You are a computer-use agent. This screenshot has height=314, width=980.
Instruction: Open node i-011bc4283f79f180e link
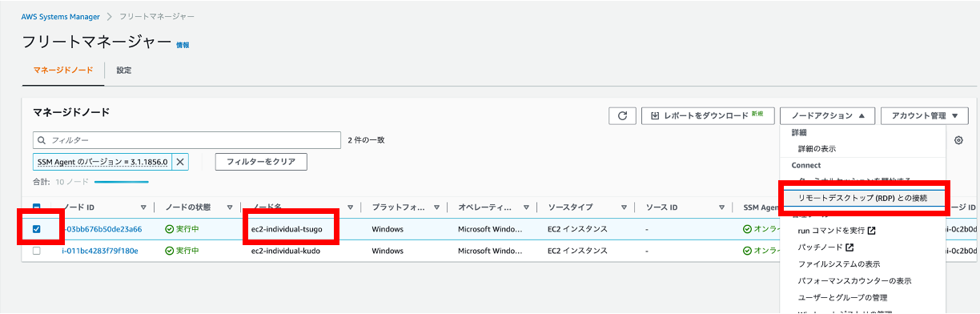pyautogui.click(x=100, y=251)
